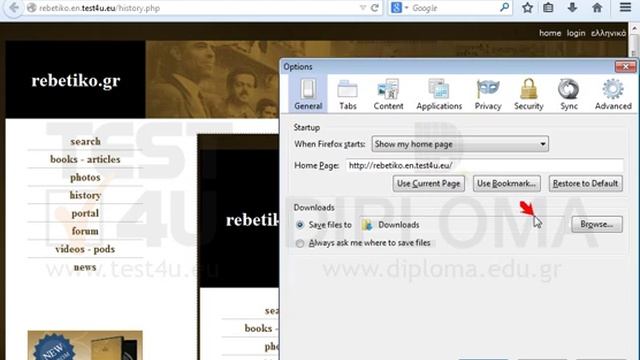
Task: Click Restore to Default button
Action: click(x=586, y=184)
